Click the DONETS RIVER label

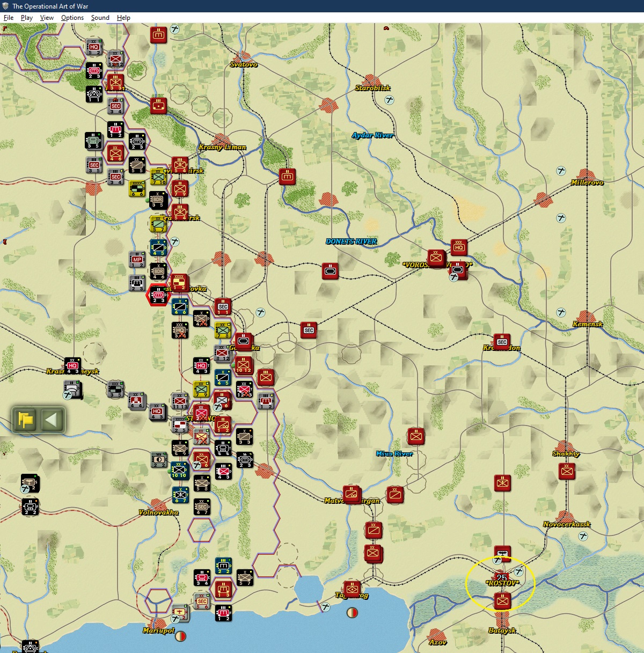tap(352, 241)
